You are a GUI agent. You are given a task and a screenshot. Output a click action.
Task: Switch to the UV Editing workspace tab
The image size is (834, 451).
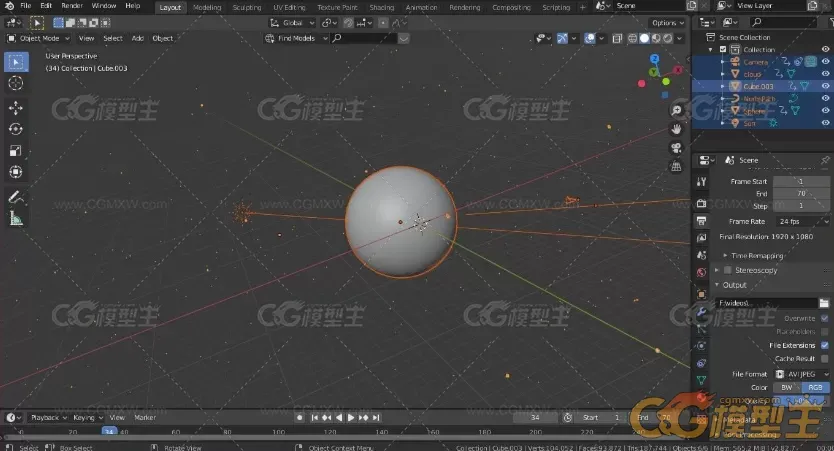[x=289, y=7]
